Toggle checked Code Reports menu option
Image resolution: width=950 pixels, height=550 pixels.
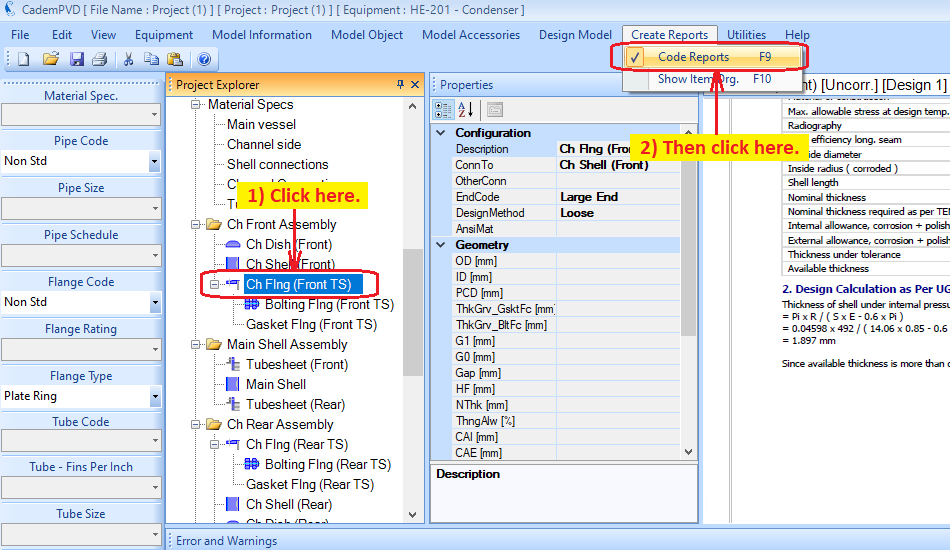(x=693, y=57)
